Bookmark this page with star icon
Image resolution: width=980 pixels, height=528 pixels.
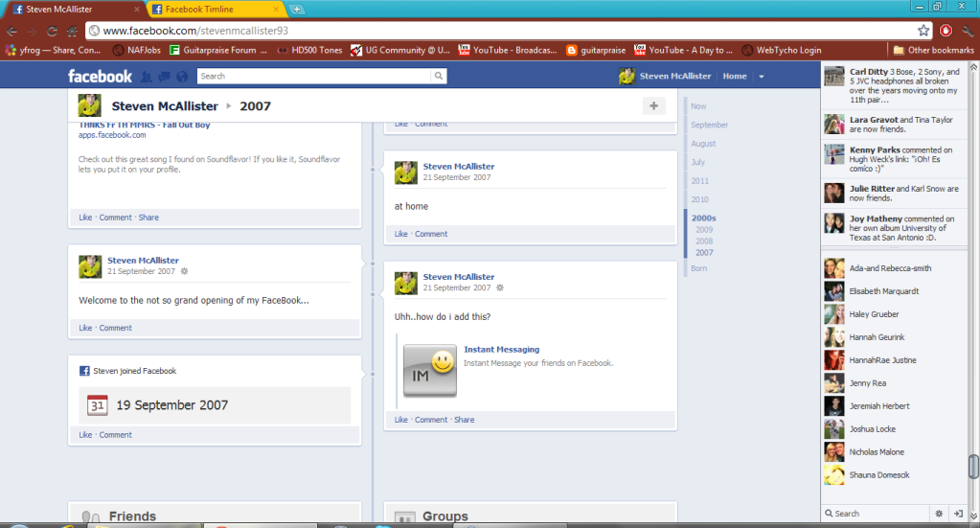[x=923, y=31]
